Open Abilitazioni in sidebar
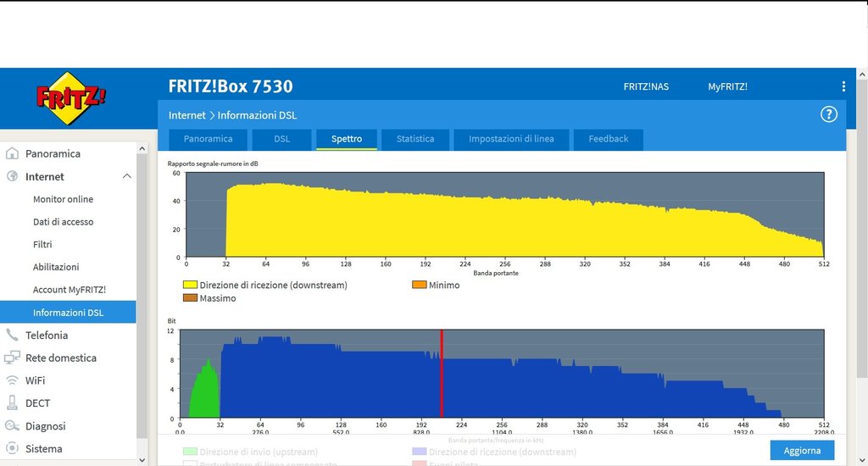 pyautogui.click(x=56, y=267)
